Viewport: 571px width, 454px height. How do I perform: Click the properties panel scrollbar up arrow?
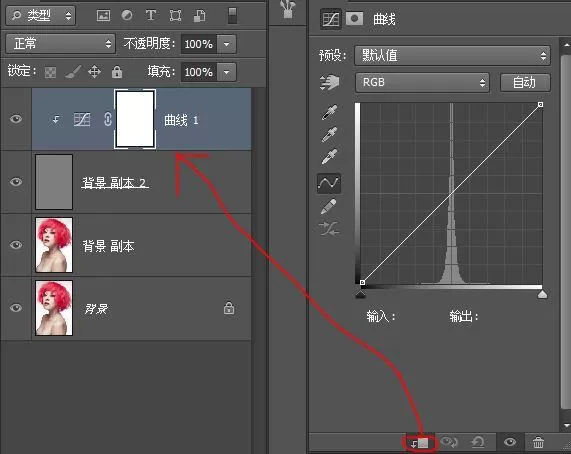point(566,45)
